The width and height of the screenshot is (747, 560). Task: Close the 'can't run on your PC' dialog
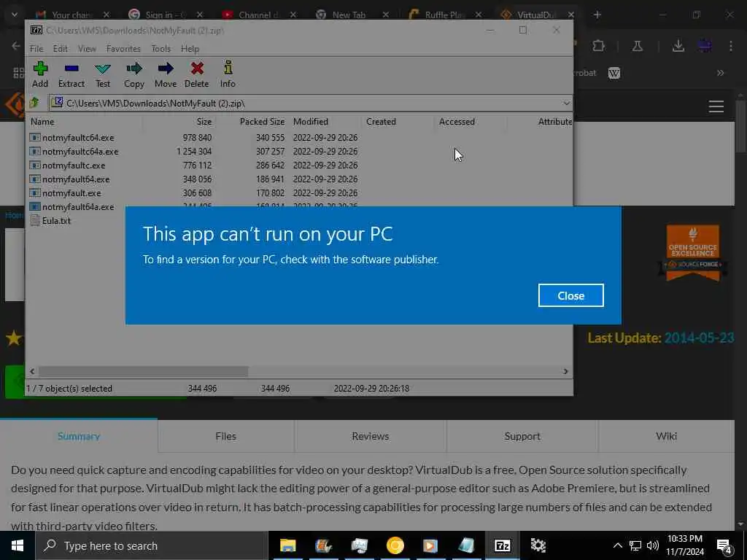(x=570, y=296)
